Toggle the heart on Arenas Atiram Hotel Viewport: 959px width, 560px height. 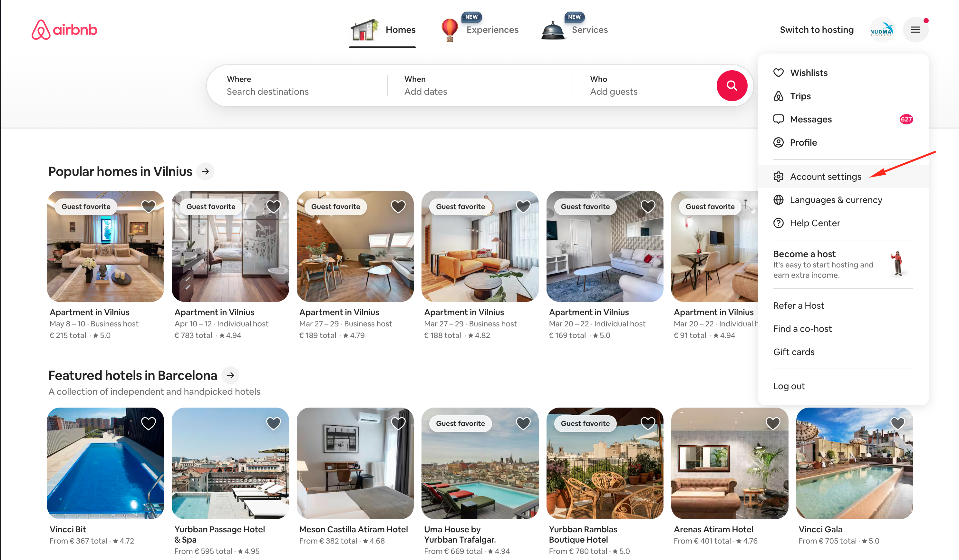tap(772, 423)
